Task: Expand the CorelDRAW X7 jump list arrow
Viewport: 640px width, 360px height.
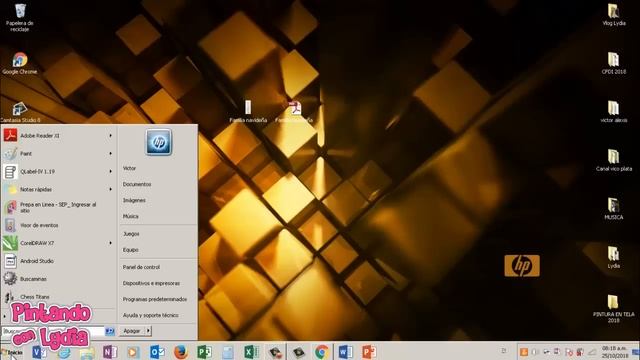Action: [x=111, y=243]
